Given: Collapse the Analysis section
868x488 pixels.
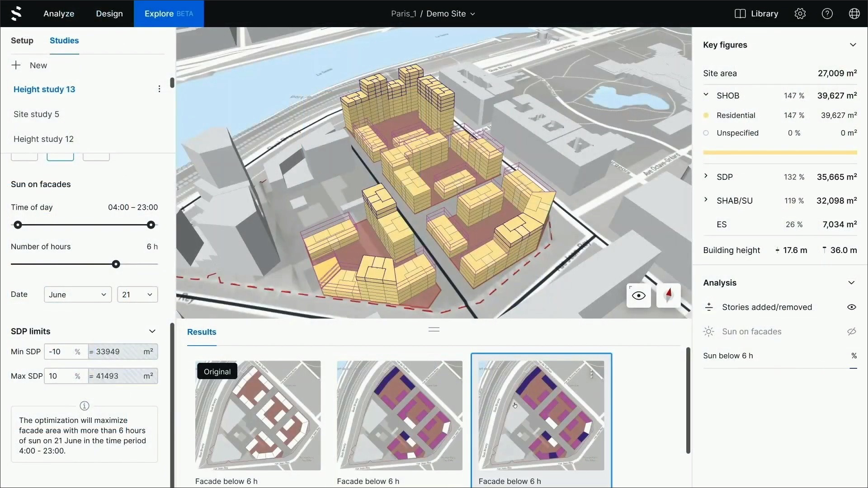Looking at the screenshot, I should pyautogui.click(x=852, y=283).
